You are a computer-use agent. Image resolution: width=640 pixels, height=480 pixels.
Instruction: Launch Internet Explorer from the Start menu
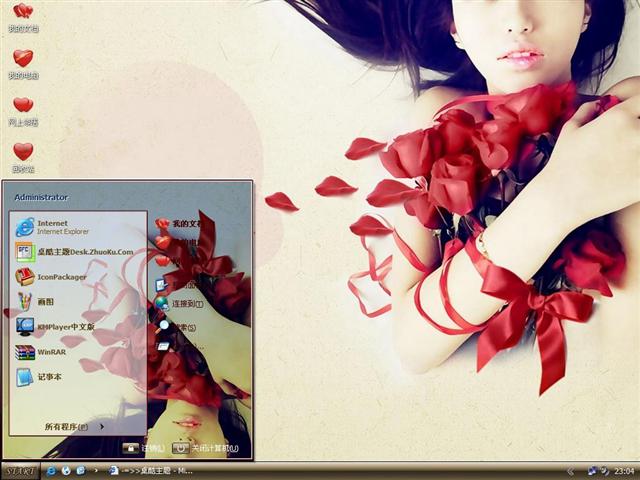click(78, 227)
